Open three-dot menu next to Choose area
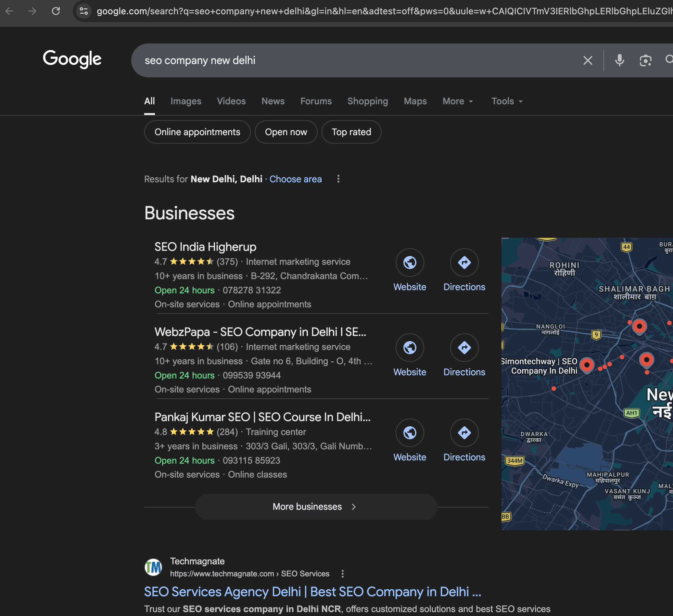673x616 pixels. tap(338, 179)
